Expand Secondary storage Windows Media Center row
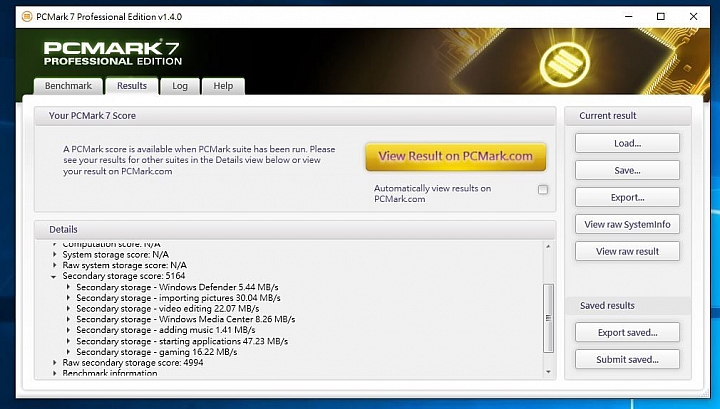Viewport: 720px width, 409px height. [68, 319]
